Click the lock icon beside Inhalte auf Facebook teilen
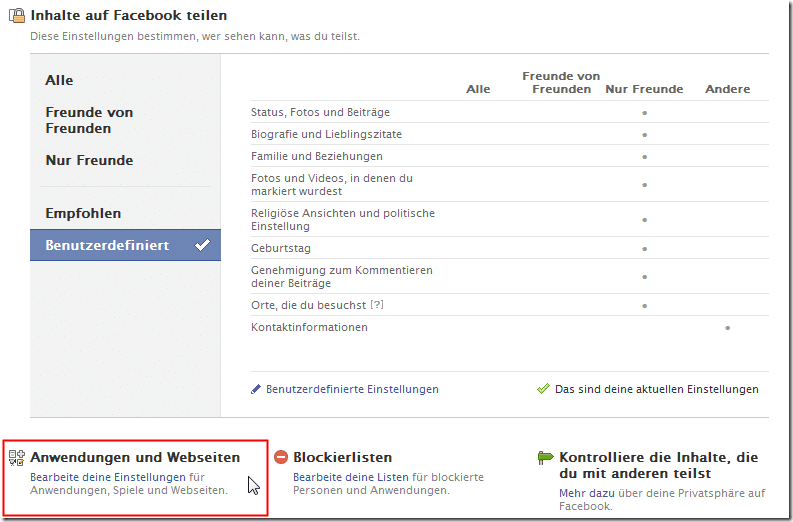The image size is (793, 522). click(17, 16)
